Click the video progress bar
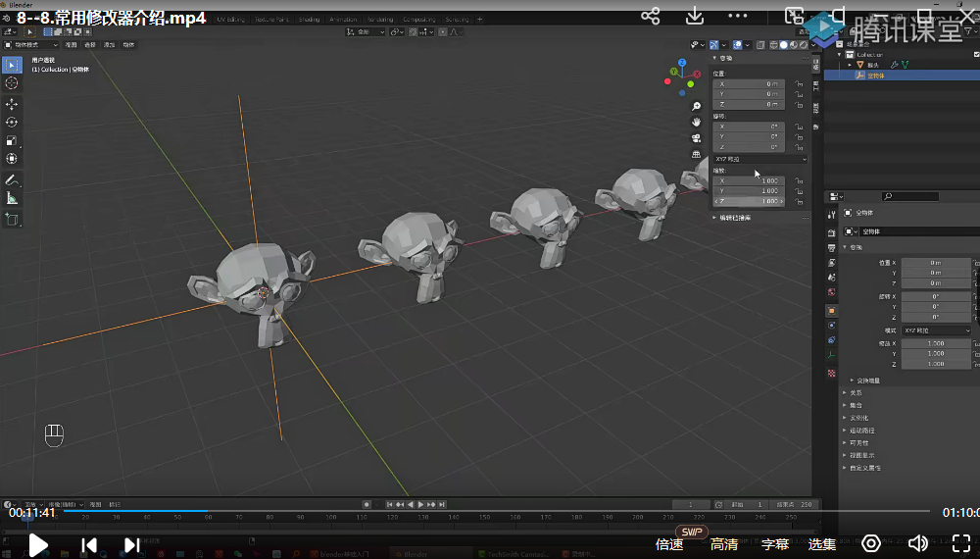 497,511
